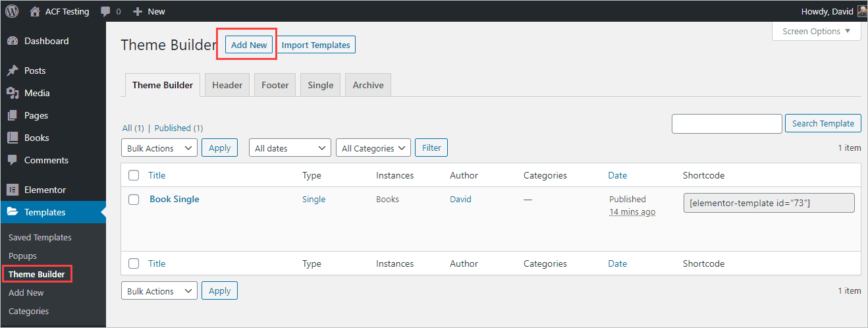This screenshot has width=868, height=328.
Task: Click the Media library icon
Action: [13, 93]
